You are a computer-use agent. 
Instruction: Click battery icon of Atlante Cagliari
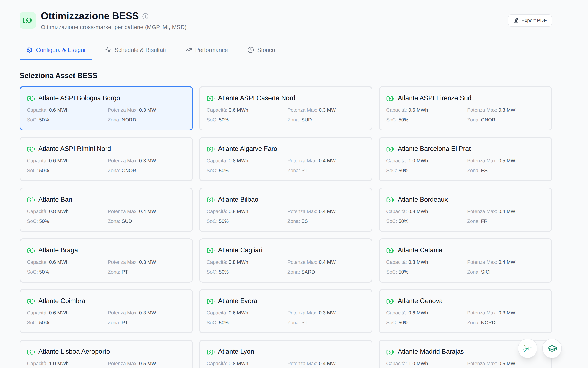(x=211, y=250)
